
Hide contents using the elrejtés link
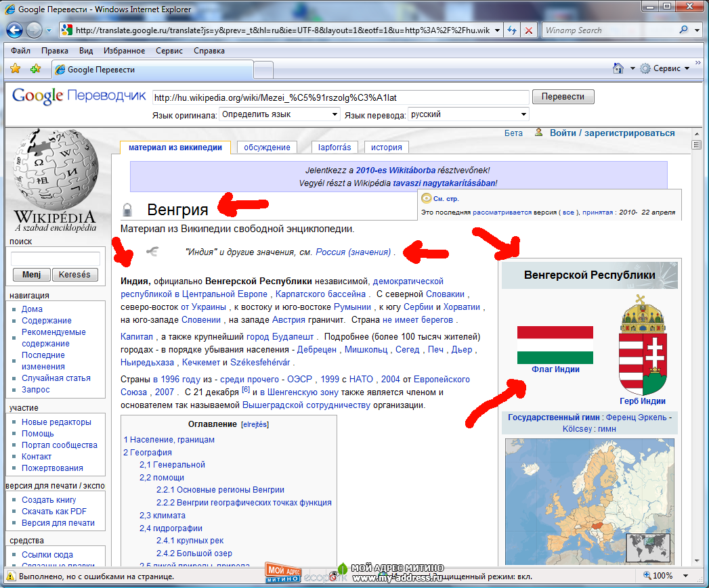click(x=255, y=424)
